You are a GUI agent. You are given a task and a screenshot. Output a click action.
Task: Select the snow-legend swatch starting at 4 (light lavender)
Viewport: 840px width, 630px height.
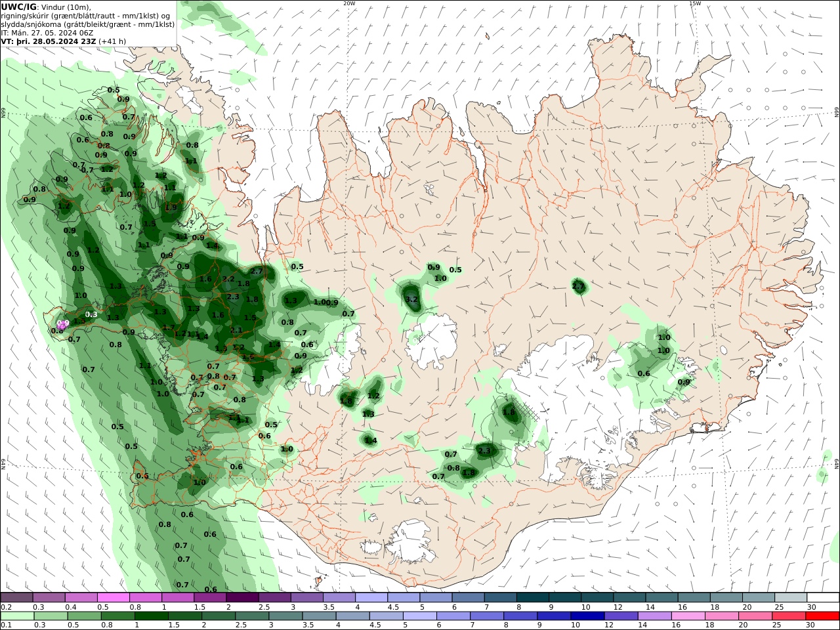pyautogui.click(x=372, y=598)
